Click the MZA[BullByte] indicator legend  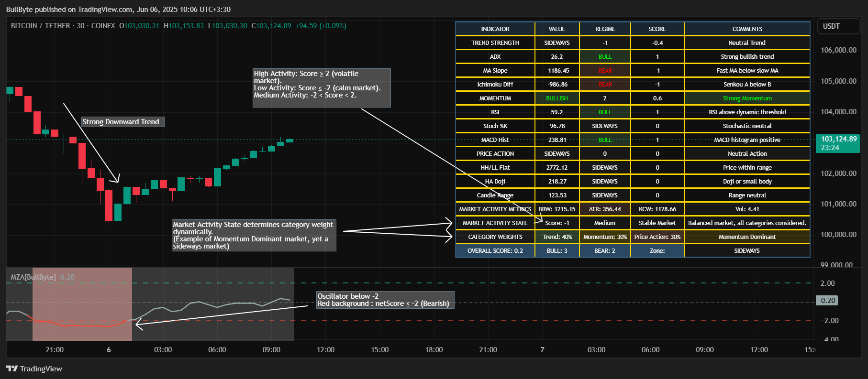(33, 277)
